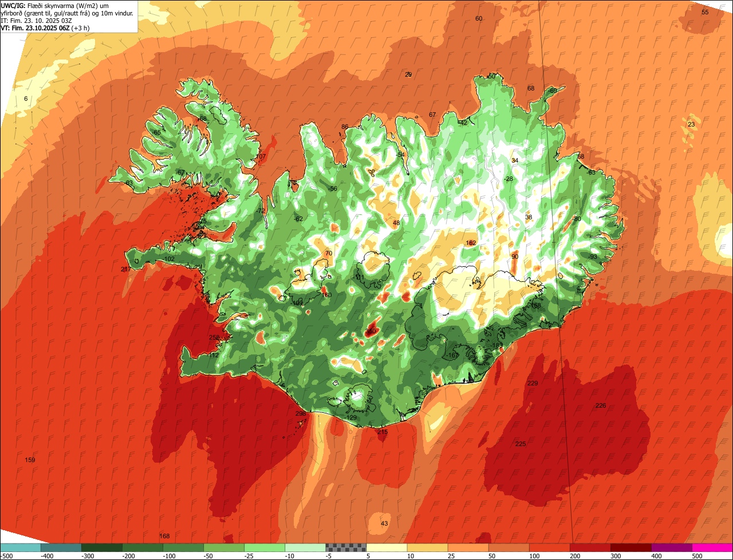Select the map value 162 in the central highlands
733x560 pixels.
pos(471,243)
